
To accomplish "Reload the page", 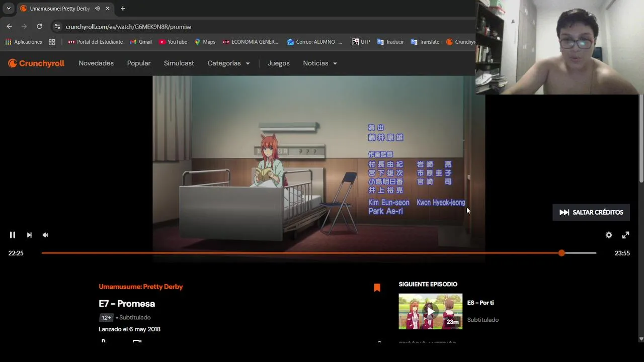I will coord(39,27).
